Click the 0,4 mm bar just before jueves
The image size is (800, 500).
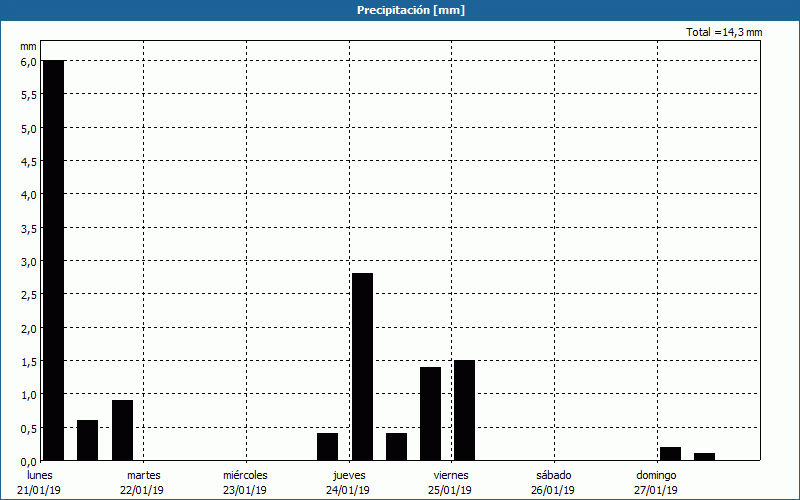[328, 447]
